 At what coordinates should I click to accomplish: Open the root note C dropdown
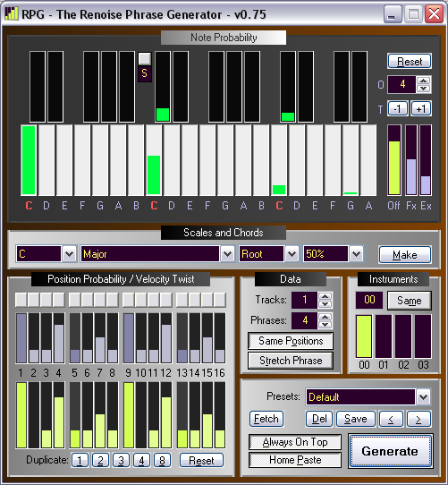click(69, 254)
